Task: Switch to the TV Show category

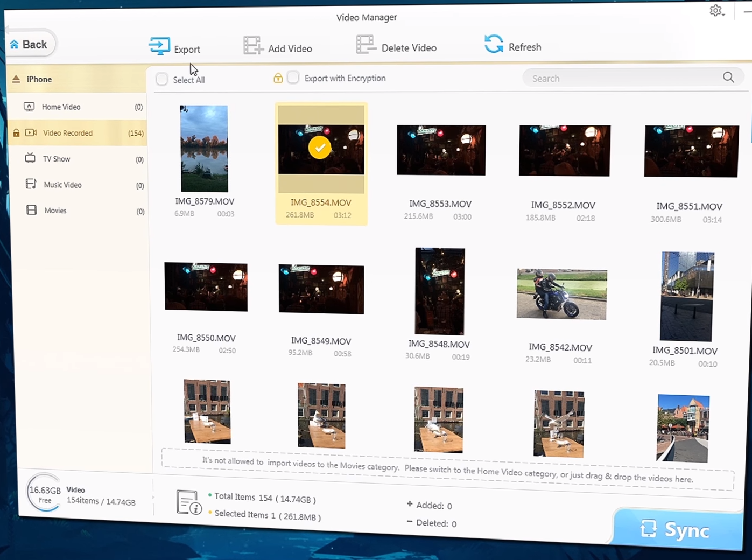Action: [57, 159]
